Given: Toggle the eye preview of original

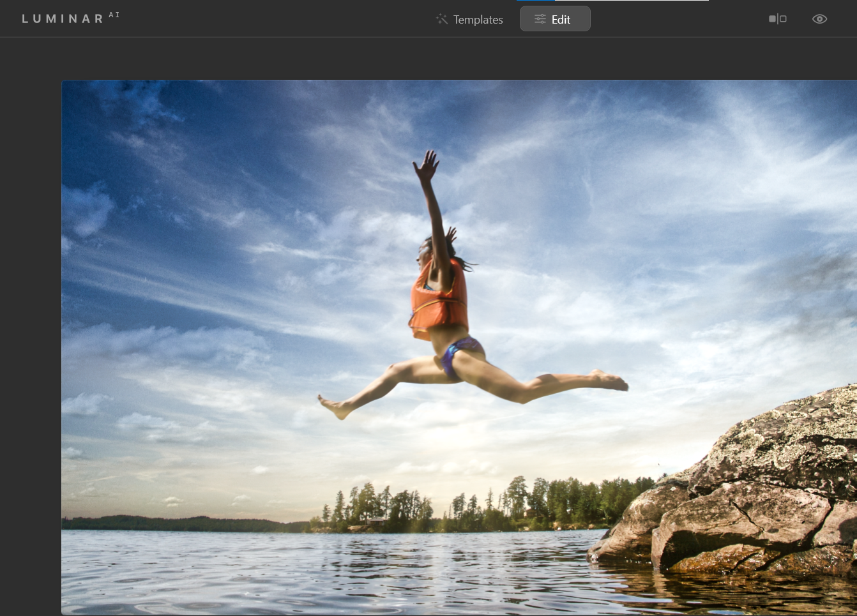Looking at the screenshot, I should coord(819,19).
